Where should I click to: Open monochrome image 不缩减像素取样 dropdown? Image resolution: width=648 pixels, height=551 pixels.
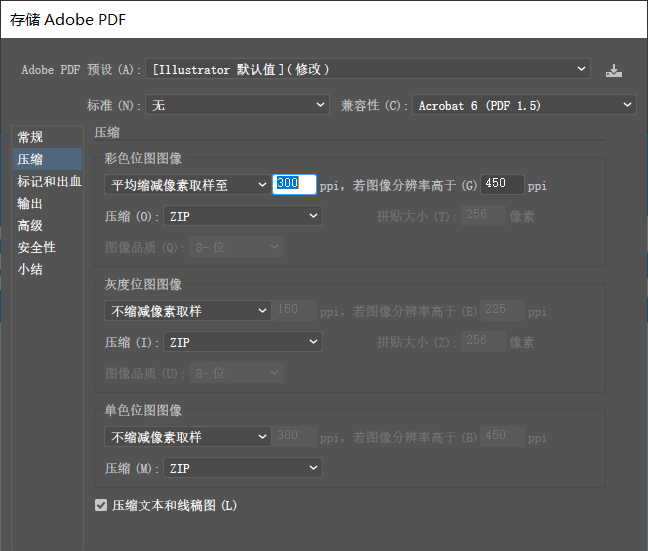[188, 437]
